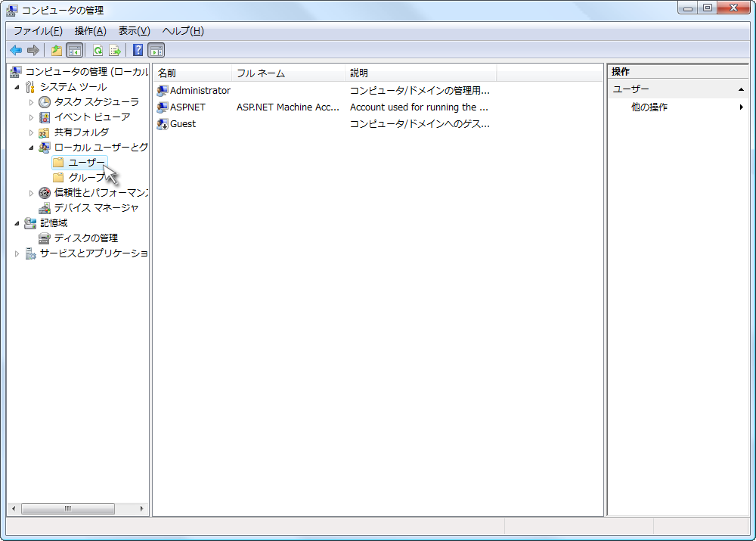Collapse the ローカル ユーザーとグループ node

(x=32, y=148)
